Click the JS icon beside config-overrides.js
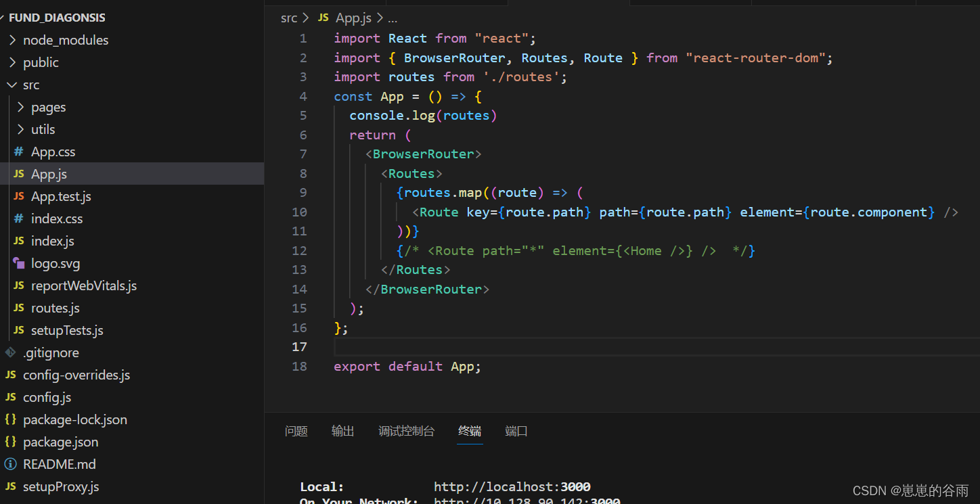This screenshot has height=504, width=980. (x=10, y=375)
